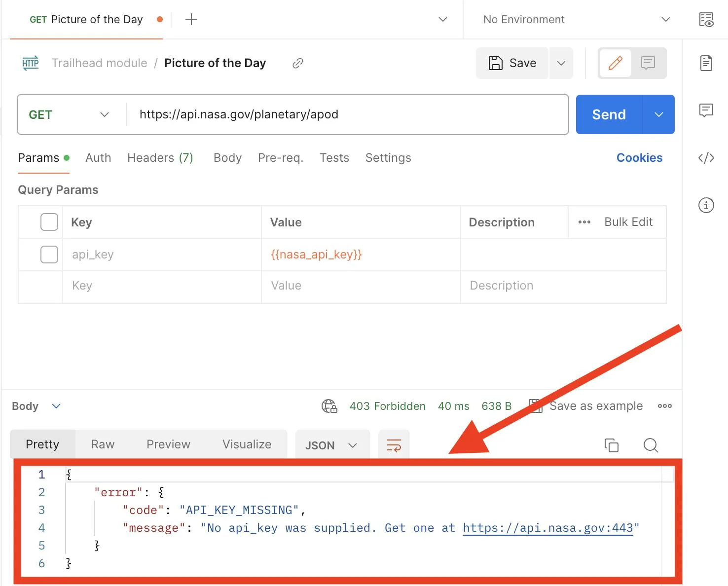Switch to comment mode beside the pencil icon
The width and height of the screenshot is (728, 586).
648,63
